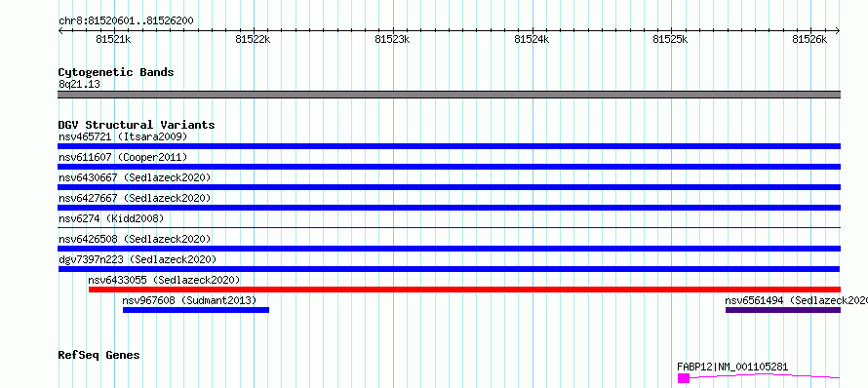The height and width of the screenshot is (388, 868).
Task: Open the nsv6426508 (Sedlazeck2020) label
Action: [135, 239]
